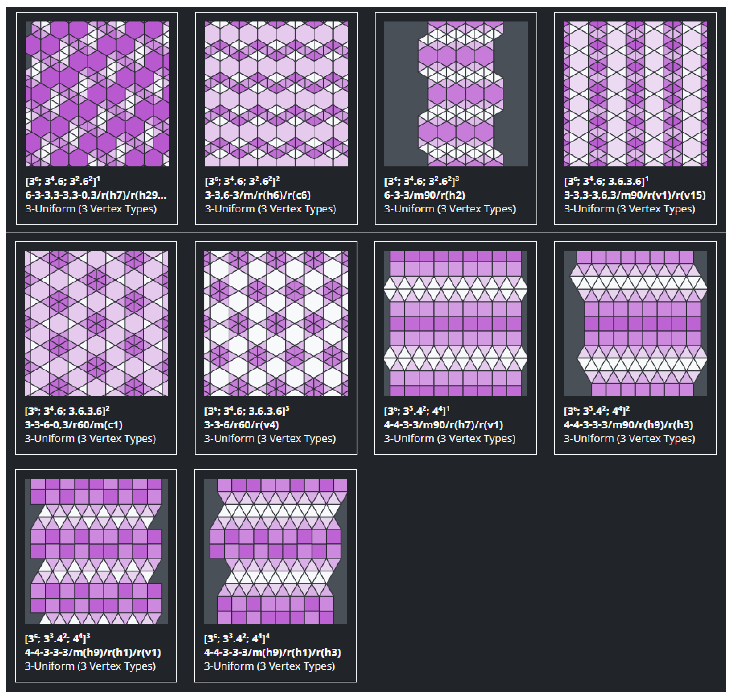Select the 6-3-3/m90/r(h2) tiling image
Screen dimensions: 735x700
coord(456,94)
